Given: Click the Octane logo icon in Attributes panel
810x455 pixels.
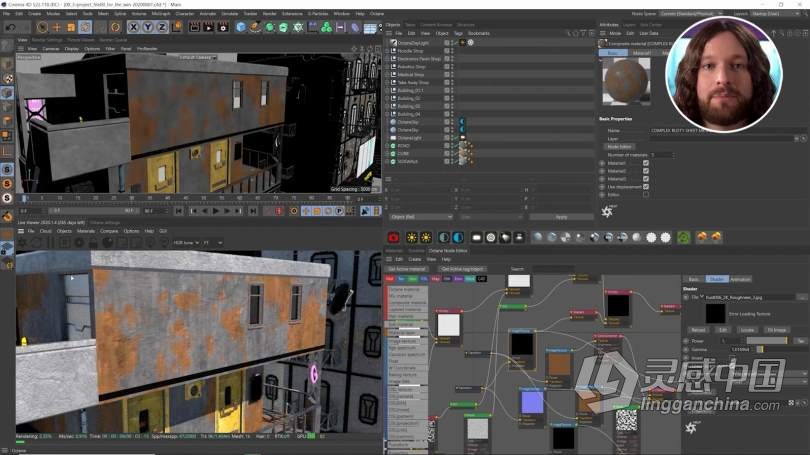Looking at the screenshot, I should point(608,211).
